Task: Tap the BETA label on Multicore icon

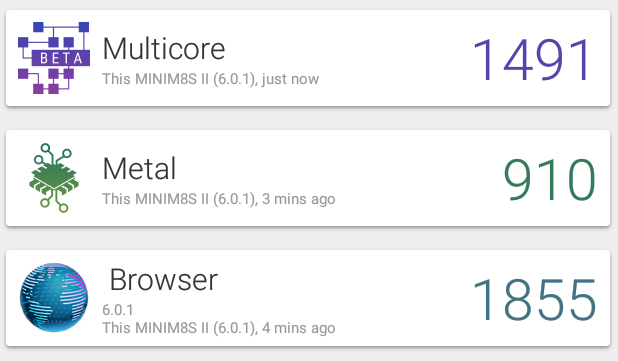Action: pos(61,58)
